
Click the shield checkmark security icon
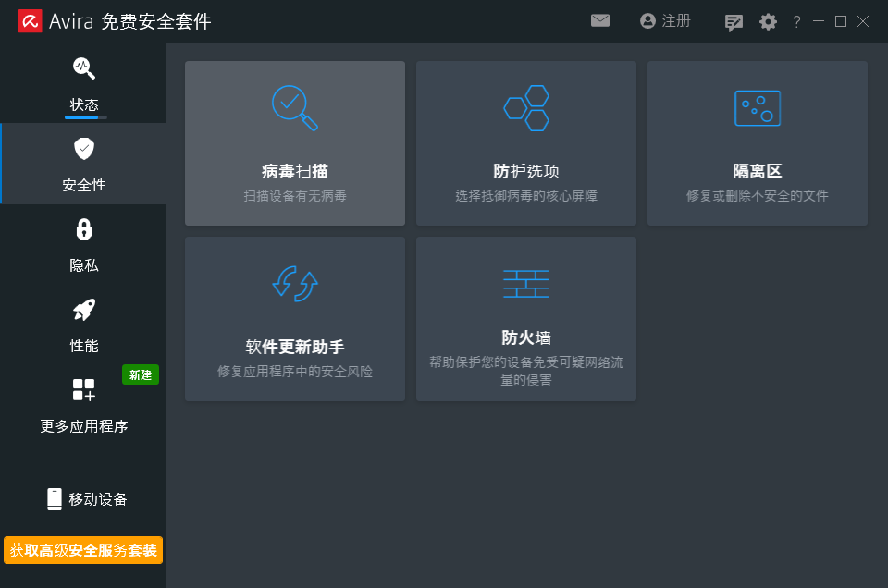(84, 149)
